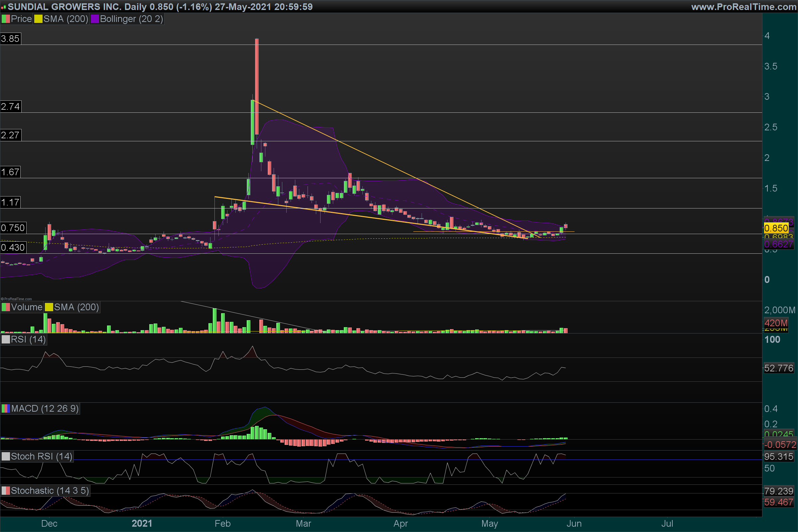Image resolution: width=798 pixels, height=532 pixels.
Task: Click the 2021 year marker on timeline
Action: 142,523
